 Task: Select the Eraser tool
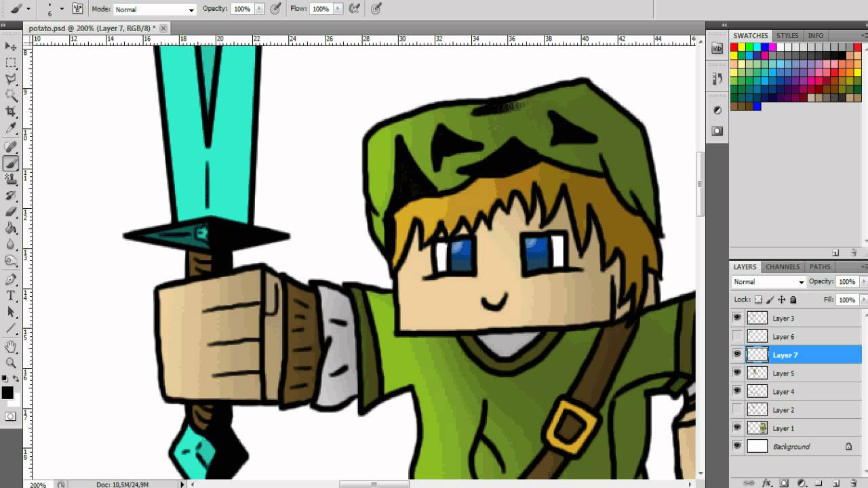pyautogui.click(x=11, y=212)
